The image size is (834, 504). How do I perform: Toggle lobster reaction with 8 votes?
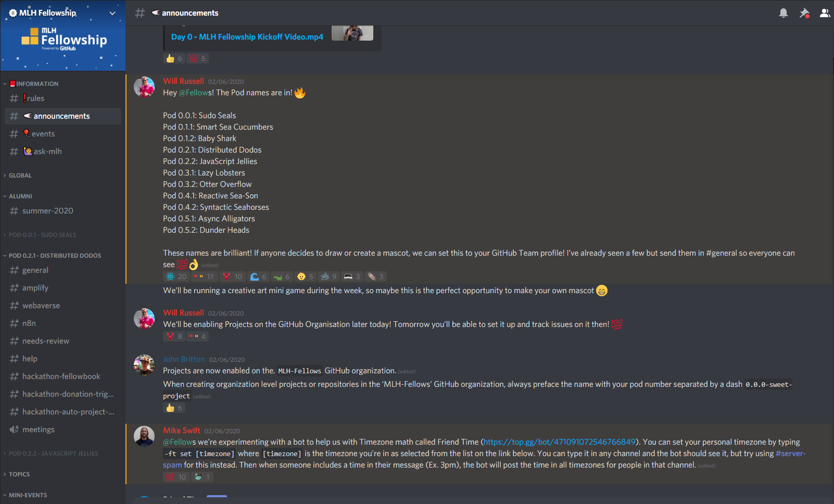174,336
